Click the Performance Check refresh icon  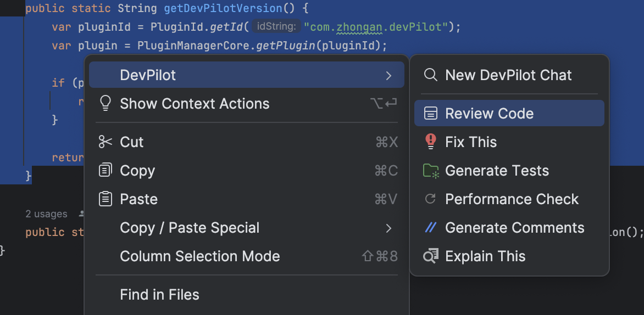click(x=431, y=199)
